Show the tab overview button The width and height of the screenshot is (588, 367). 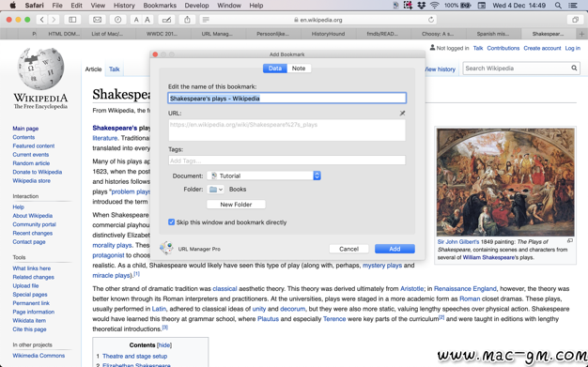click(575, 20)
